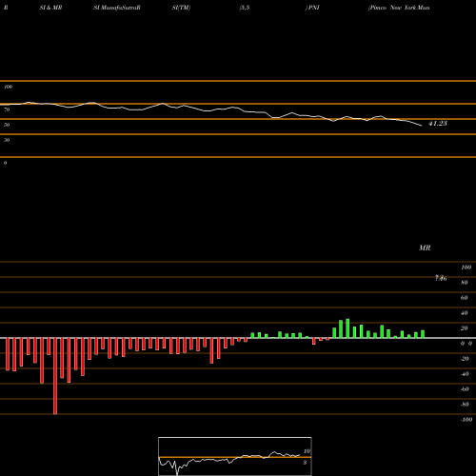Click the 'SI MunafaSutraR' header text
The height and width of the screenshot is (476, 476).
[x=117, y=8]
